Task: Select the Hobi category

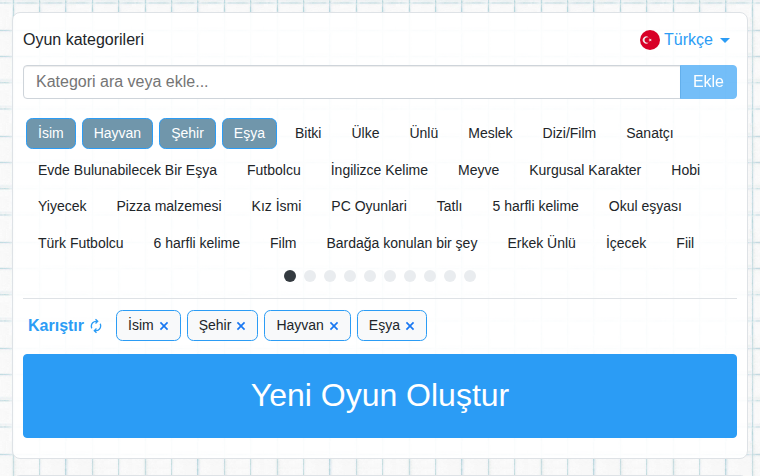Action: pyautogui.click(x=685, y=170)
